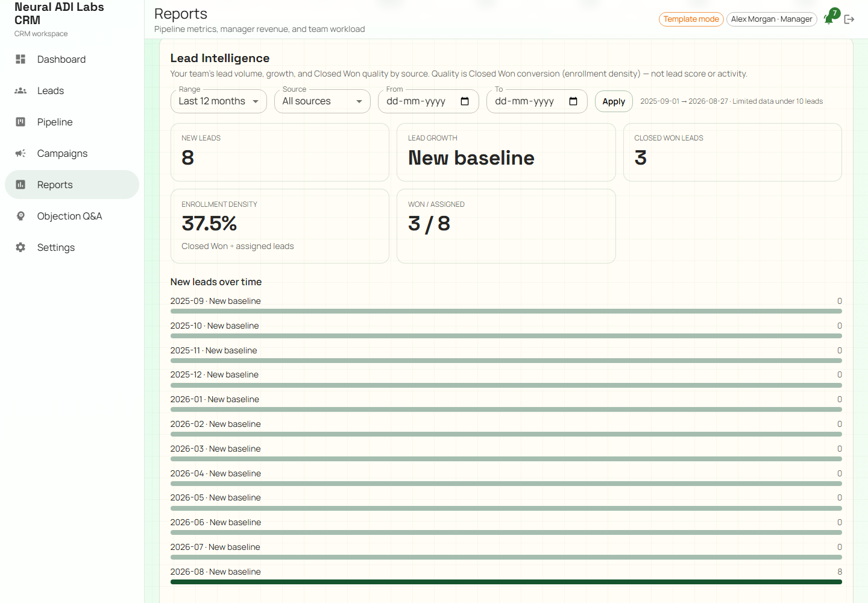This screenshot has width=868, height=603.
Task: Click the logout arrow icon
Action: point(849,19)
